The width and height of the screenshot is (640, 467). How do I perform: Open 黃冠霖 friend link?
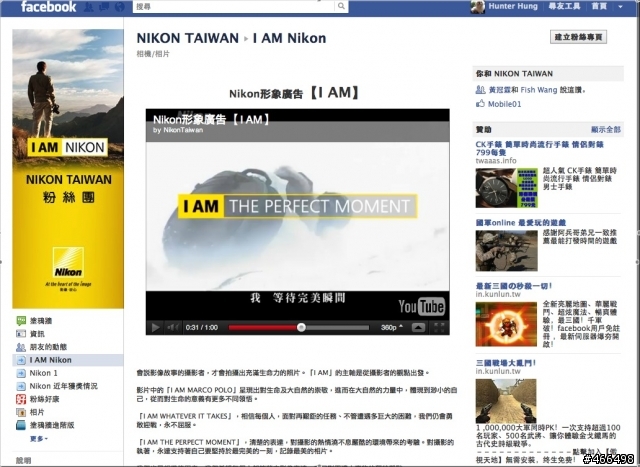click(500, 90)
